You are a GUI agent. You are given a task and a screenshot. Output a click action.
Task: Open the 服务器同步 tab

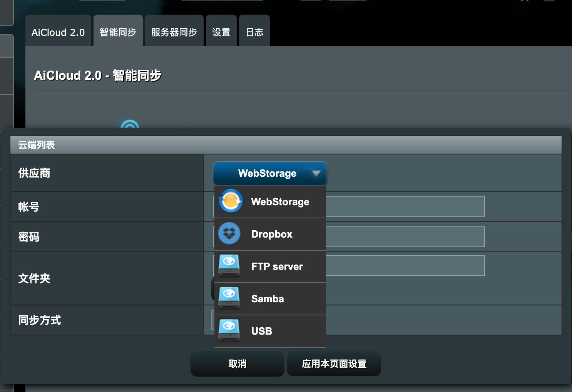(x=174, y=31)
